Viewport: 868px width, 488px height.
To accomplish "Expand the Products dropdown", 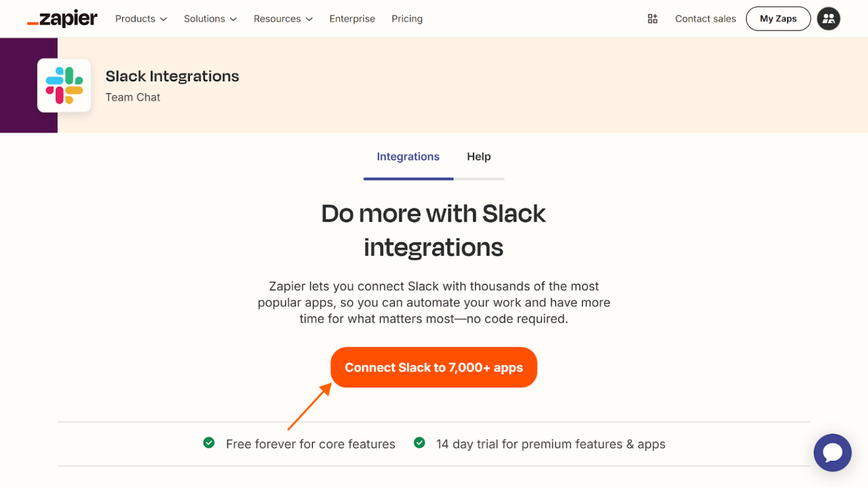I will tap(140, 19).
